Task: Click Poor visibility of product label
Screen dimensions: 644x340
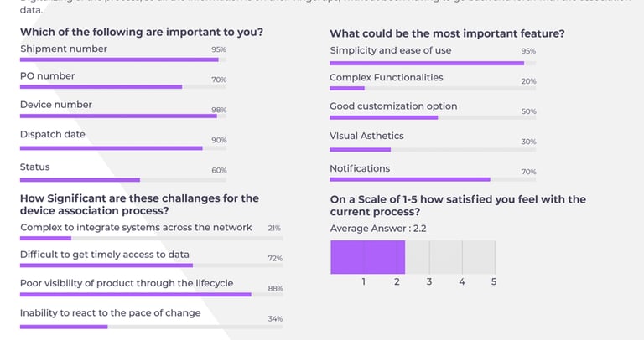Action: pyautogui.click(x=127, y=283)
